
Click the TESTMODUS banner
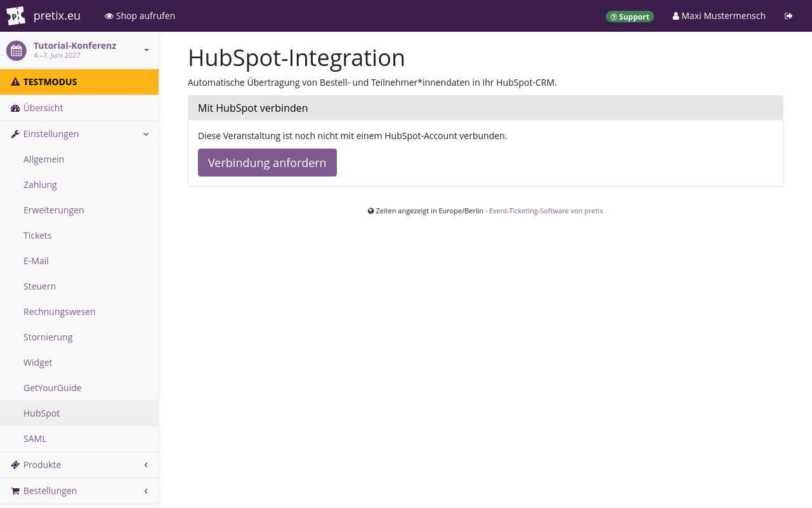79,82
